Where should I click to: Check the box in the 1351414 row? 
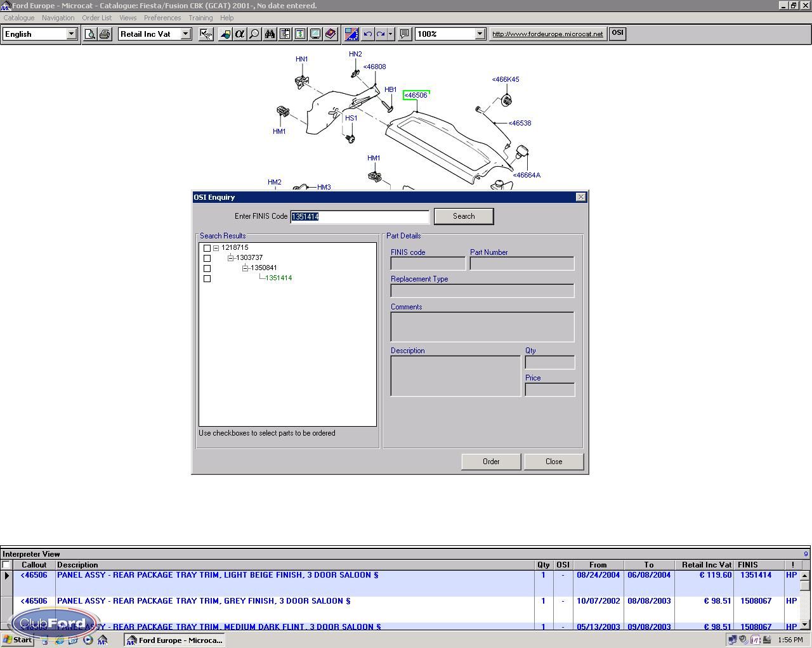point(207,279)
